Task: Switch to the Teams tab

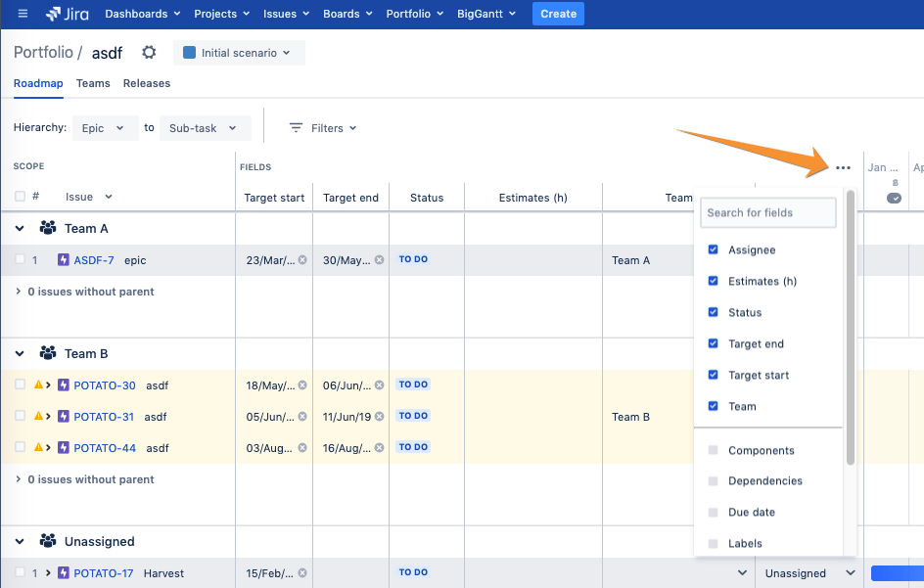Action: [x=93, y=84]
